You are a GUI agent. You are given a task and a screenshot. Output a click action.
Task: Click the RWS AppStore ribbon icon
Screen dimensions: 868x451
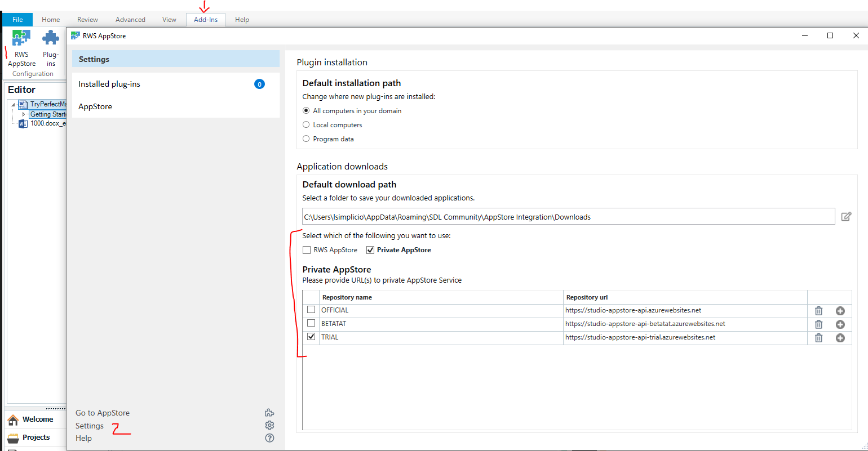[21, 41]
